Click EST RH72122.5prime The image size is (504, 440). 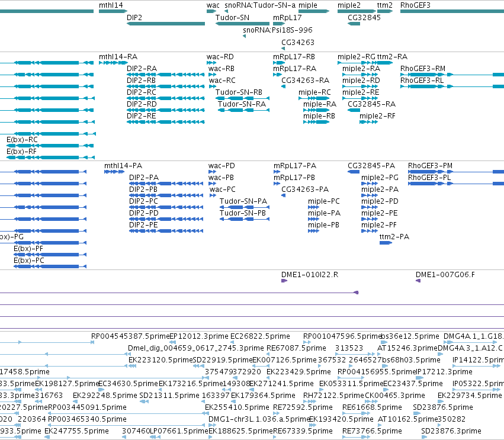tap(333, 396)
